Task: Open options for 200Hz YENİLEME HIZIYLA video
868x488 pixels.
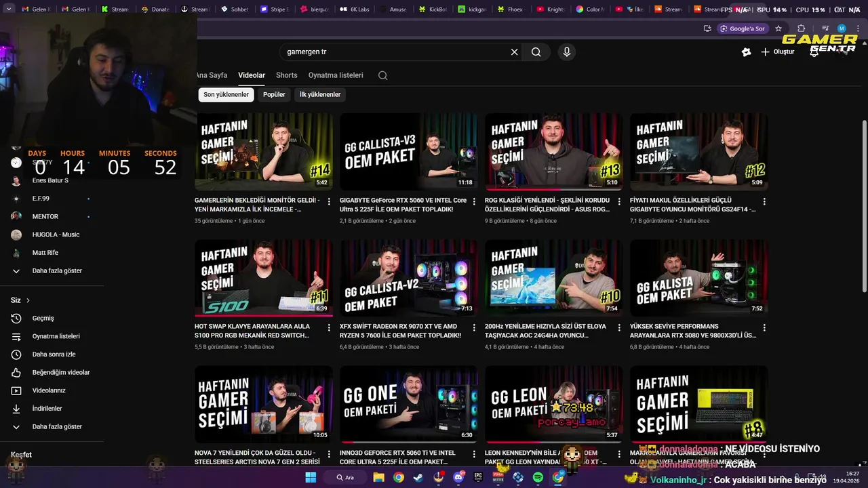Action: (x=619, y=328)
